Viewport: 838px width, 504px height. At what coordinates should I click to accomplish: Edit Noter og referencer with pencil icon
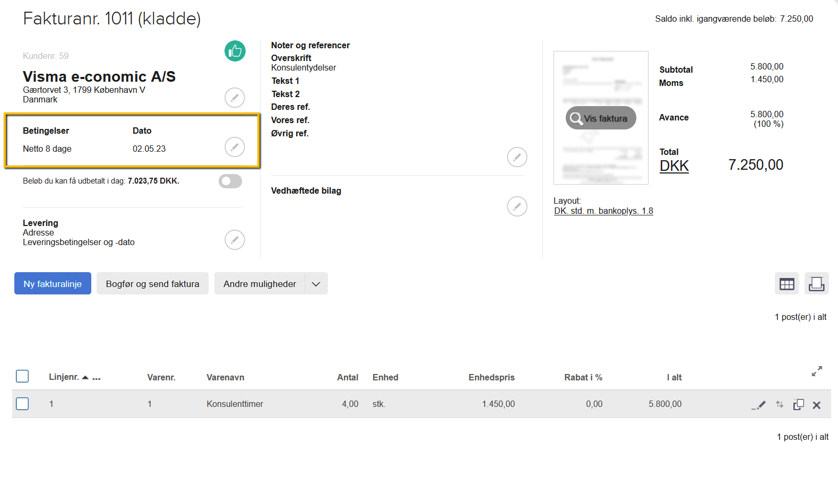(x=517, y=157)
